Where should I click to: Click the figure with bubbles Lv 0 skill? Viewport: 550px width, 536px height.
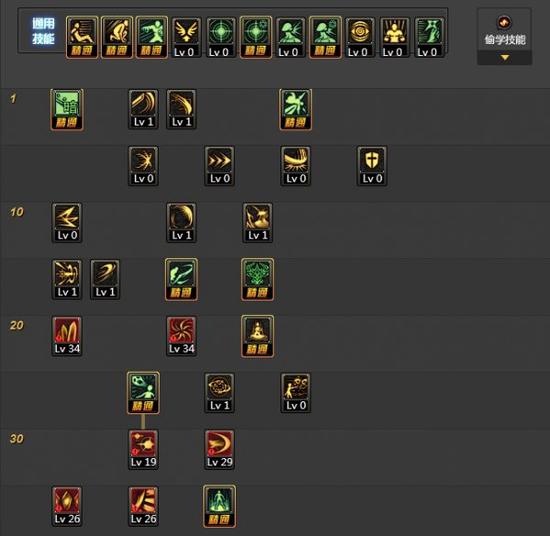[296, 393]
